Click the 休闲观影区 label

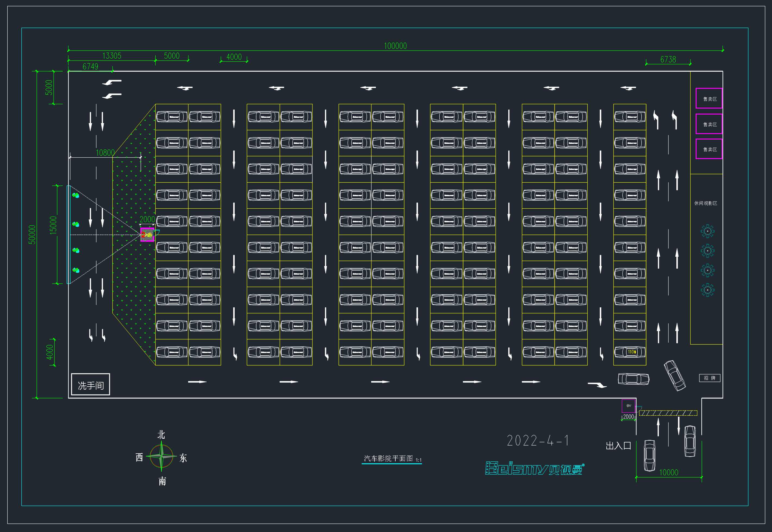(x=706, y=203)
